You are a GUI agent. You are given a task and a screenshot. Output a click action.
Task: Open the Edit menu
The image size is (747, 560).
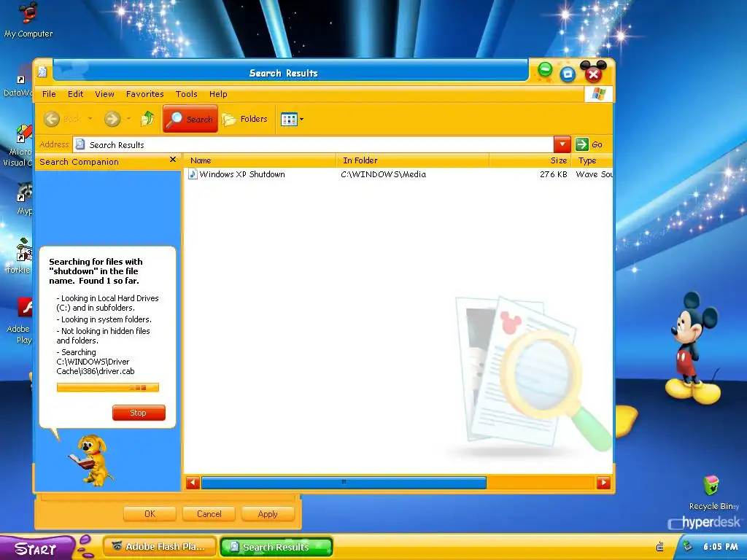click(75, 94)
